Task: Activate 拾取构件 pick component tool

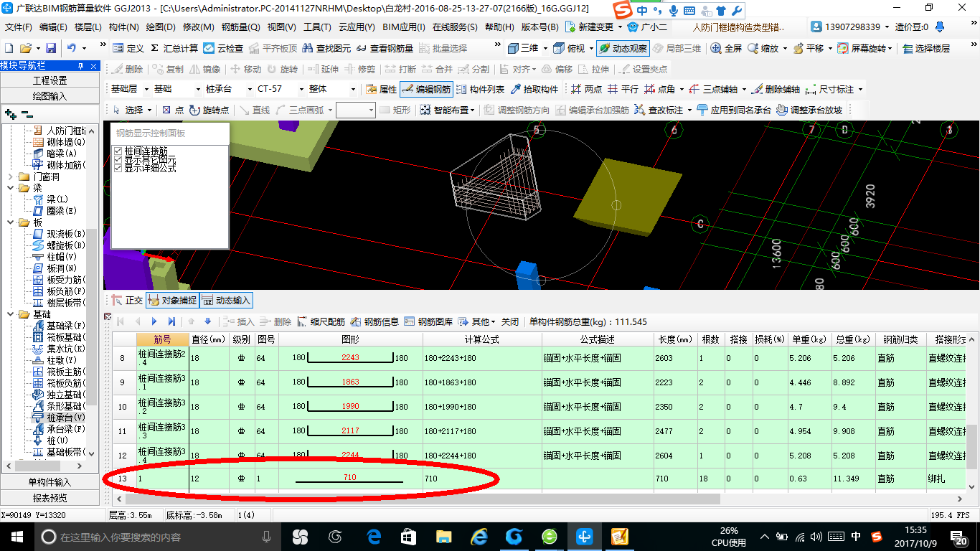Action: click(534, 90)
